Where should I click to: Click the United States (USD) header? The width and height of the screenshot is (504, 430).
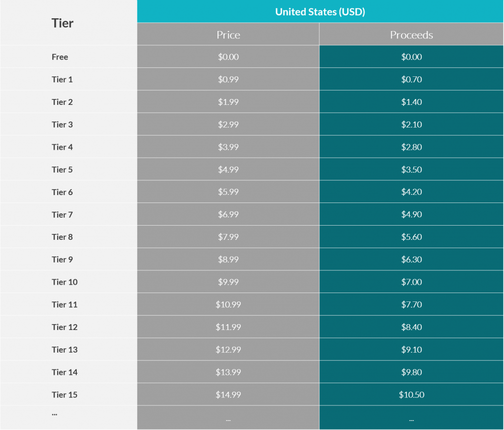(x=320, y=12)
